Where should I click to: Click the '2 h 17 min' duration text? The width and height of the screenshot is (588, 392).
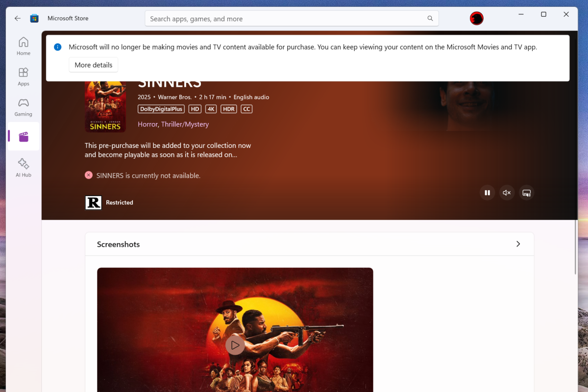212,97
